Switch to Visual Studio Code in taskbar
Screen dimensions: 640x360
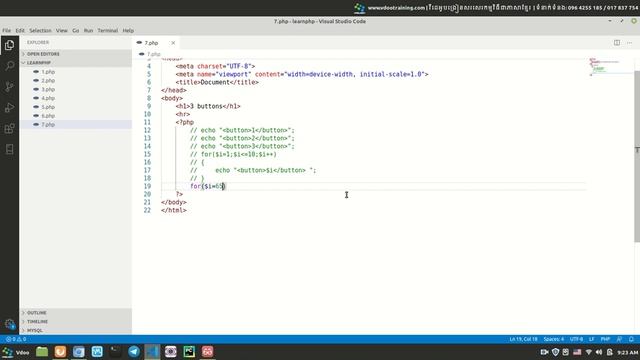152,351
